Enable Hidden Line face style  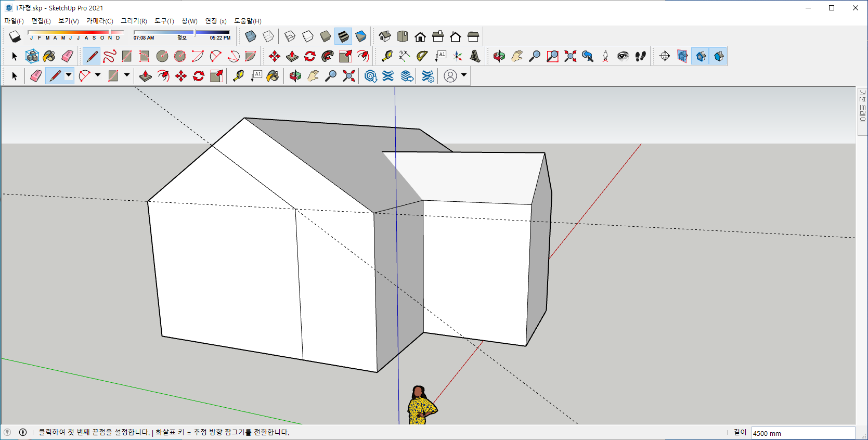(x=308, y=36)
